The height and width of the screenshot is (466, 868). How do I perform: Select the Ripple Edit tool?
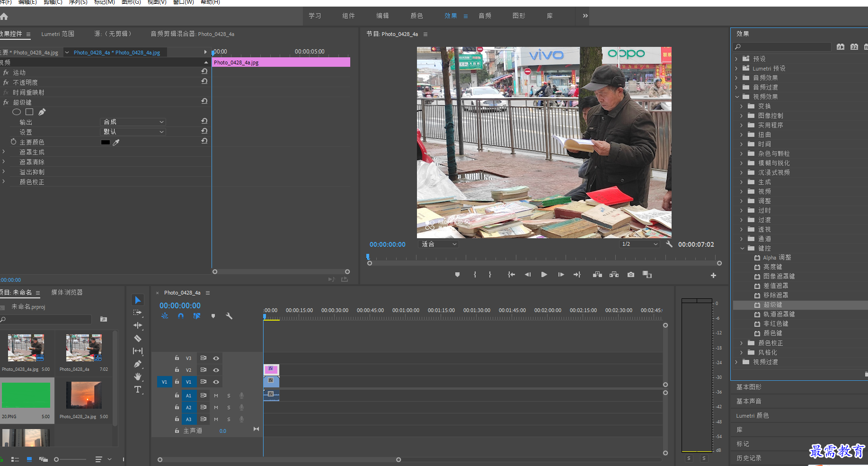pos(138,325)
